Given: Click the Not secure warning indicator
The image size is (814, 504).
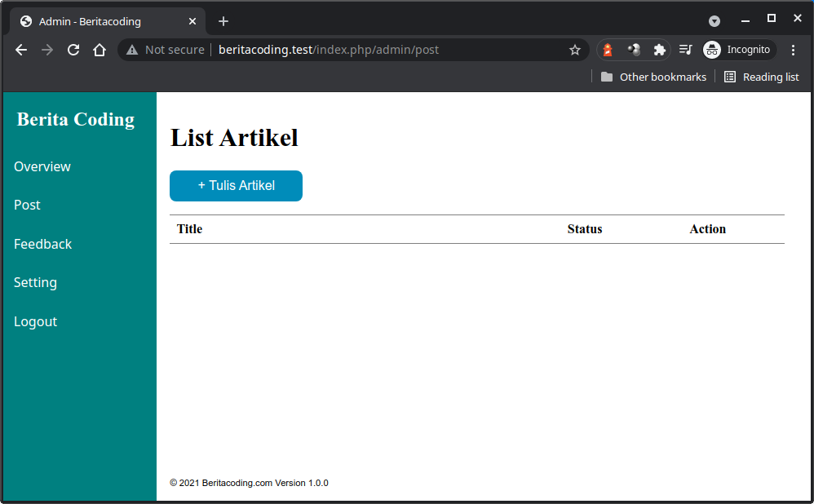Looking at the screenshot, I should pos(165,50).
